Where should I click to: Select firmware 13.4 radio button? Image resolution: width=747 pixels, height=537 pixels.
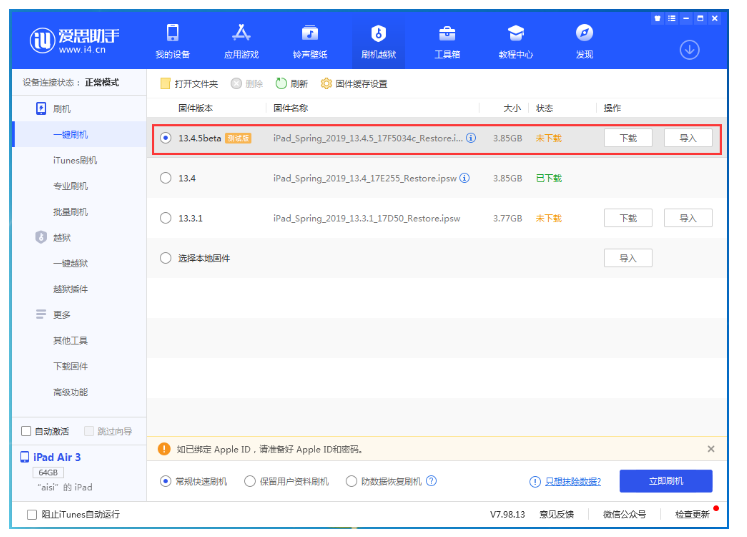165,178
